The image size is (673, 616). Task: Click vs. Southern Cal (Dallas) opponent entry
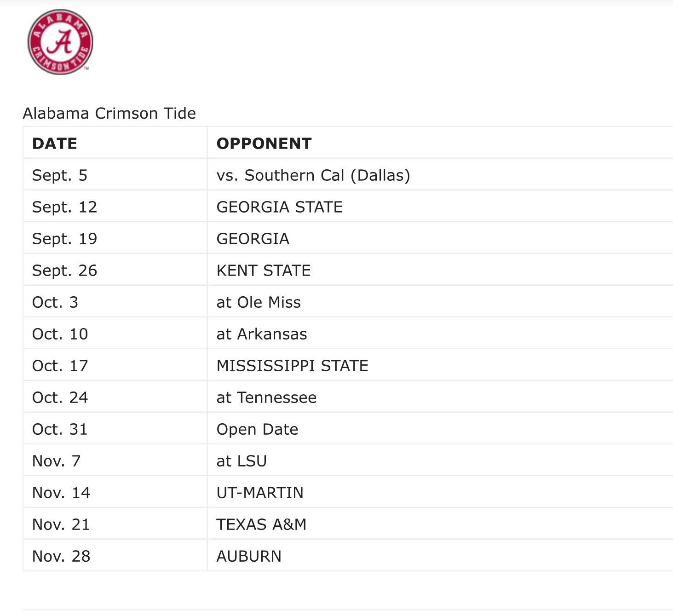(x=313, y=175)
